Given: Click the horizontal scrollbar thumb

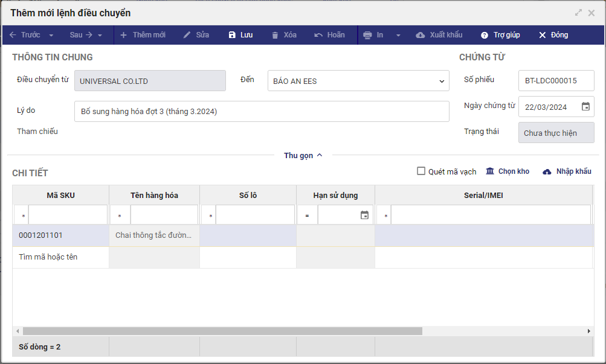Looking at the screenshot, I should point(222,331).
